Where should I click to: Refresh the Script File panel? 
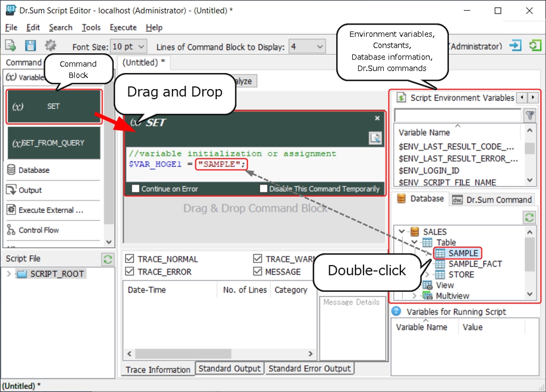(x=108, y=259)
